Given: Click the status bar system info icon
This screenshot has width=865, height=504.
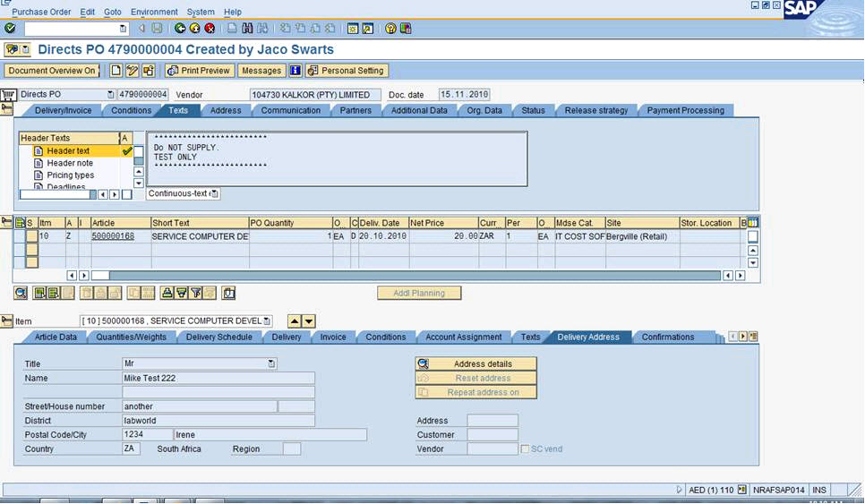Looking at the screenshot, I should 742,490.
